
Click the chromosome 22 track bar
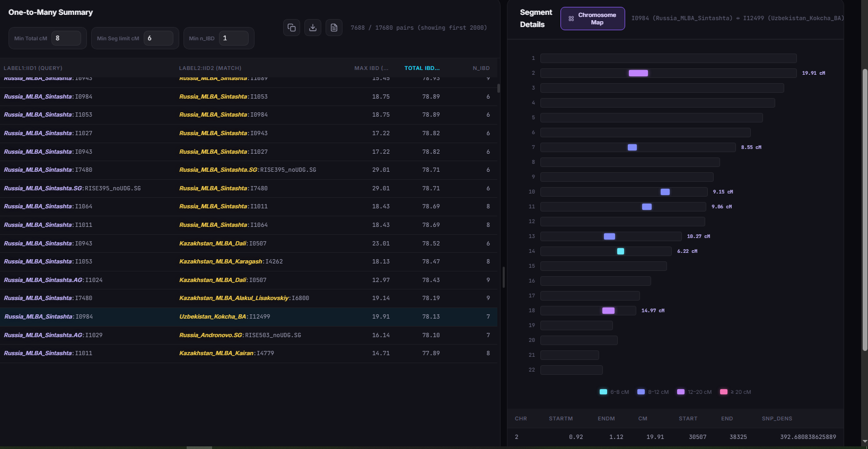click(572, 370)
